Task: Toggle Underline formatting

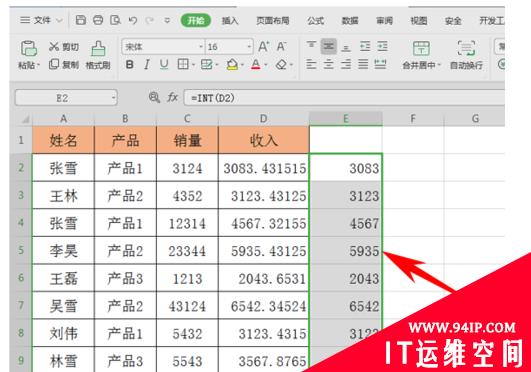Action: [164, 64]
